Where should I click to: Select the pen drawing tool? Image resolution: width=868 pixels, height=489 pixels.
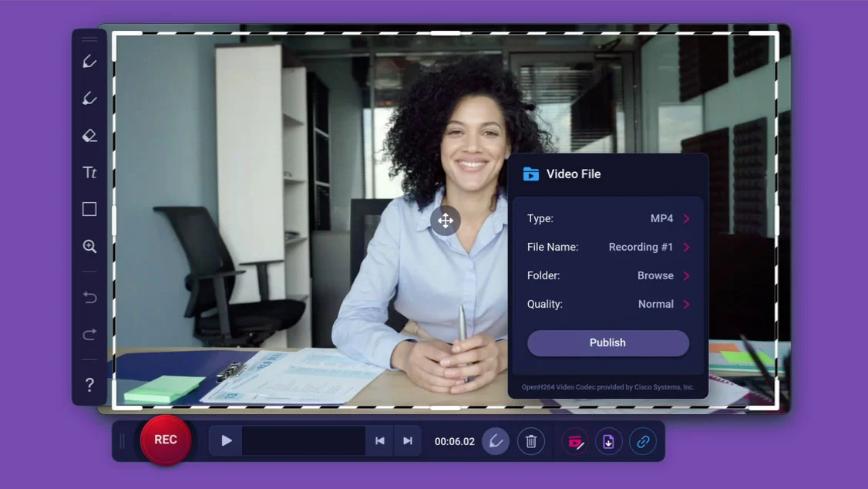pyautogui.click(x=89, y=61)
